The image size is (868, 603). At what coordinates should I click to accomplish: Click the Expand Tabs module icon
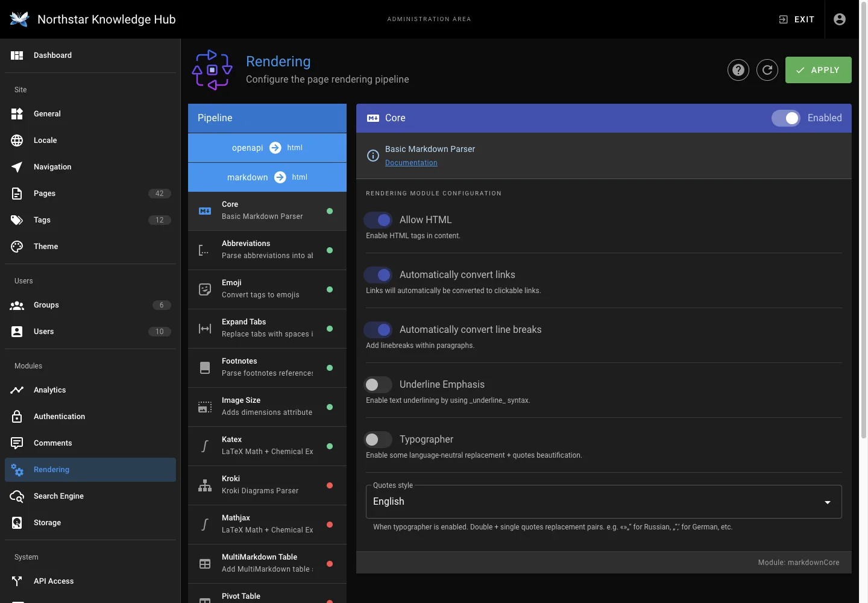coord(205,329)
